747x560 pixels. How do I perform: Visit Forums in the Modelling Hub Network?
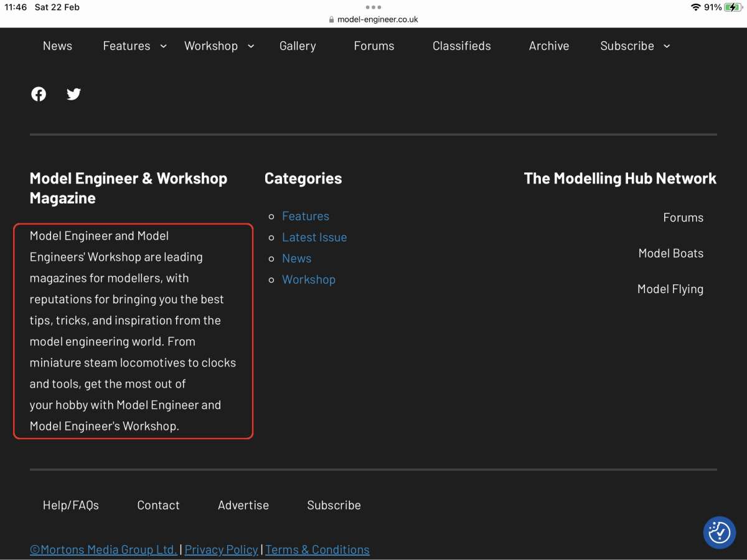(684, 217)
